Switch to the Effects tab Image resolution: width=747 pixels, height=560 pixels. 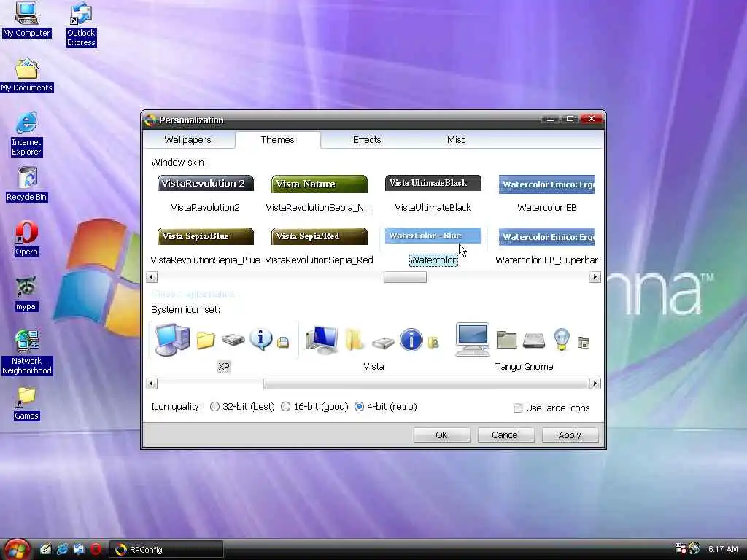(x=367, y=139)
